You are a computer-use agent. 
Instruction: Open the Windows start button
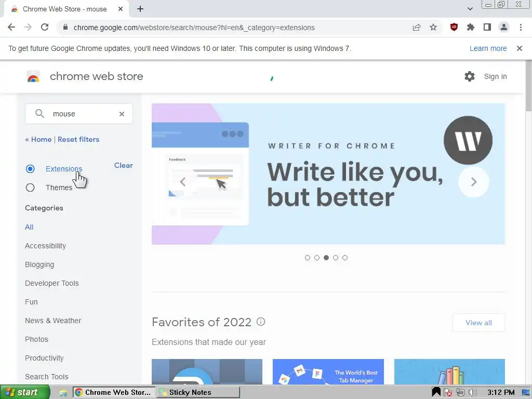tap(25, 392)
